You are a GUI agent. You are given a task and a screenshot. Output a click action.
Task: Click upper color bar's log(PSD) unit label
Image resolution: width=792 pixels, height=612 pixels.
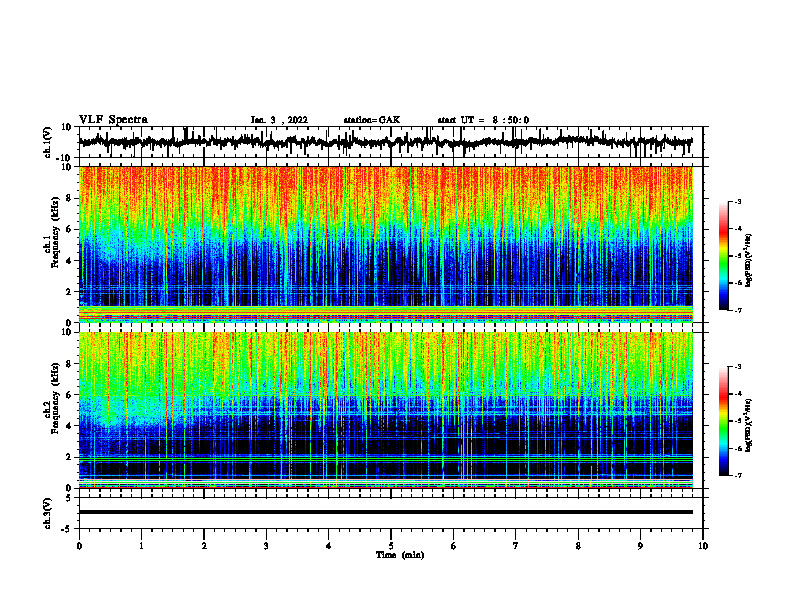[749, 261]
